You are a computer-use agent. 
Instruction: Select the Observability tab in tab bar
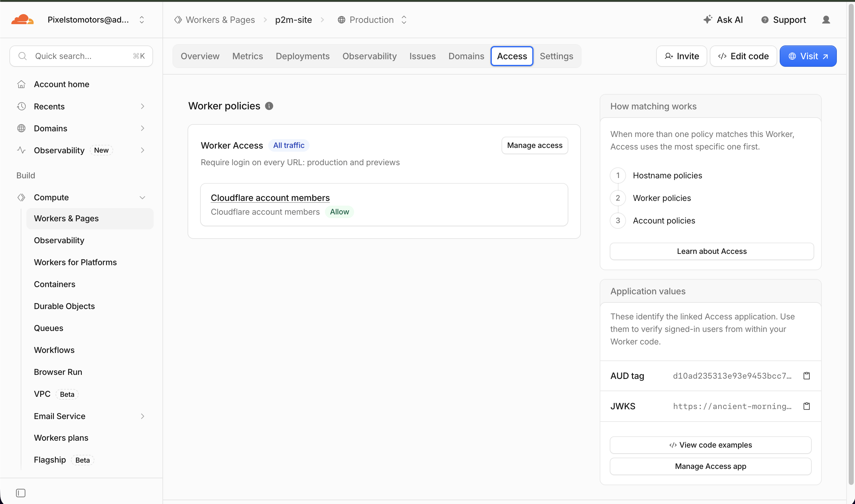tap(369, 56)
